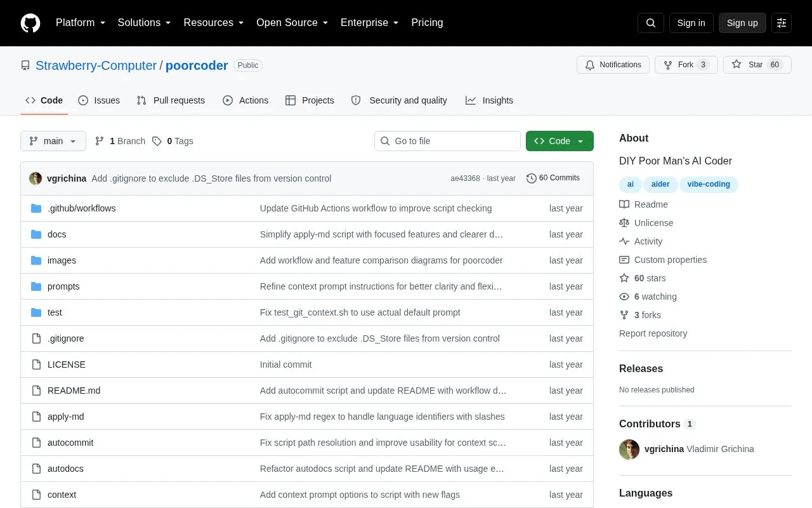This screenshot has width=812, height=508.
Task: Click the Sign up button
Action: 742,23
